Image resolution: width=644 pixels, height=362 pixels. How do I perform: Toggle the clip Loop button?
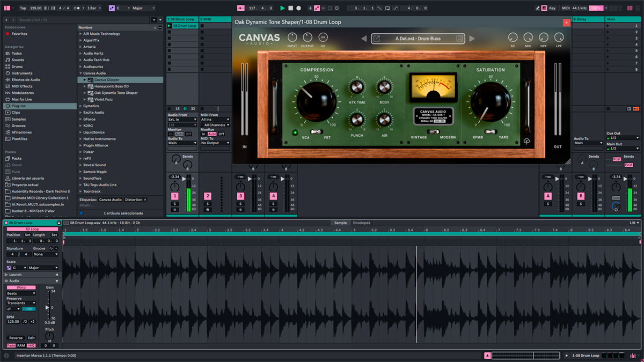pos(32,229)
